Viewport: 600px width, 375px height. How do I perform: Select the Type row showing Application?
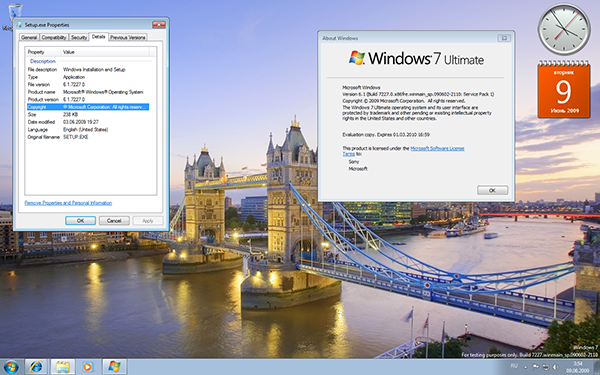(x=88, y=77)
